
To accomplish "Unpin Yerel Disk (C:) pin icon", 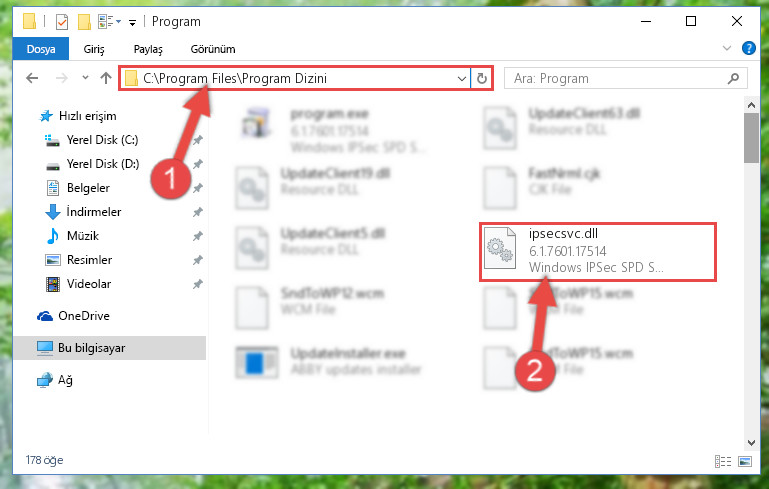I will [198, 140].
